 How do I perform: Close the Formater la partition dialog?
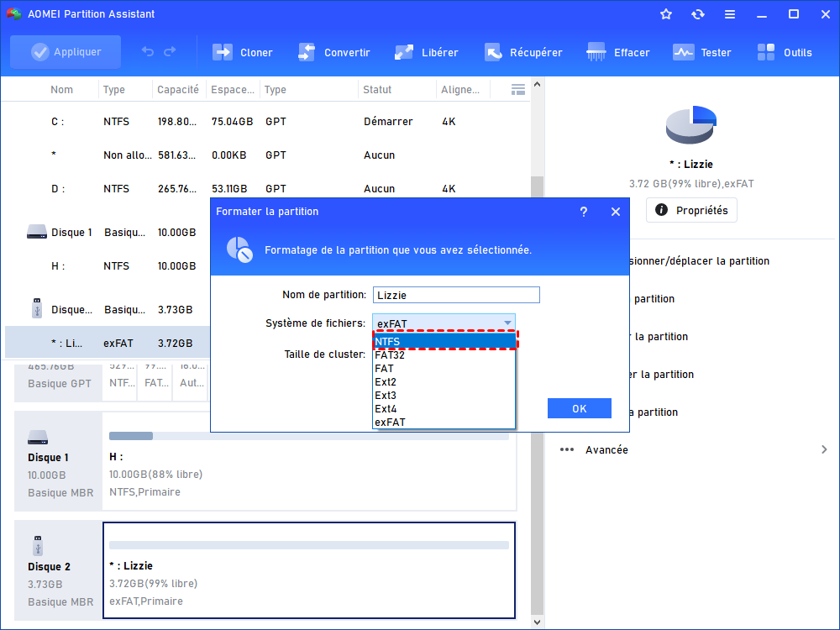point(616,213)
